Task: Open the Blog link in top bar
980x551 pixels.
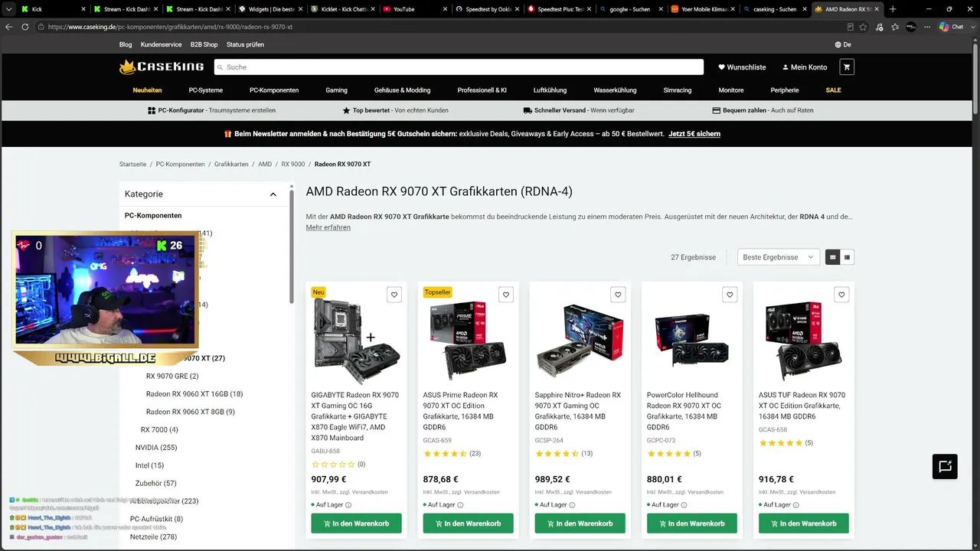Action: coord(126,44)
